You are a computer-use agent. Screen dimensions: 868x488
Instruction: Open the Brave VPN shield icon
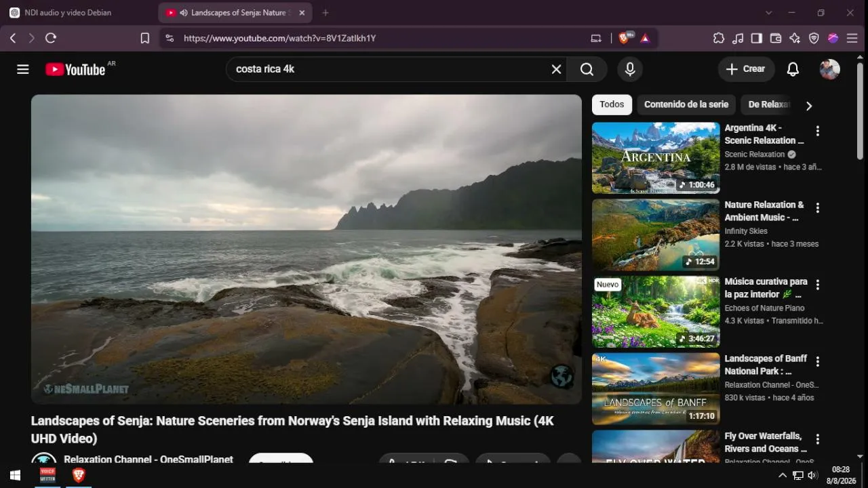[814, 39]
